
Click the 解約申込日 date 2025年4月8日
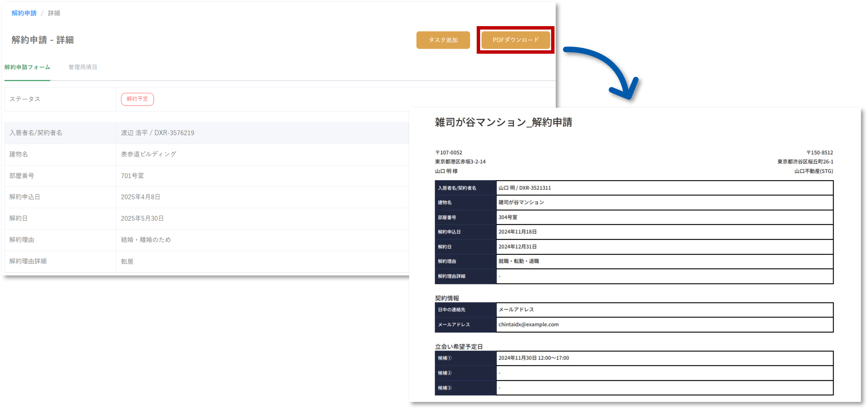click(142, 197)
